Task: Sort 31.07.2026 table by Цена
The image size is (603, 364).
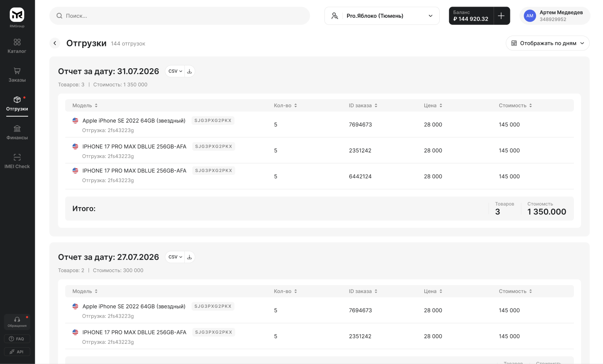Action: pyautogui.click(x=433, y=105)
